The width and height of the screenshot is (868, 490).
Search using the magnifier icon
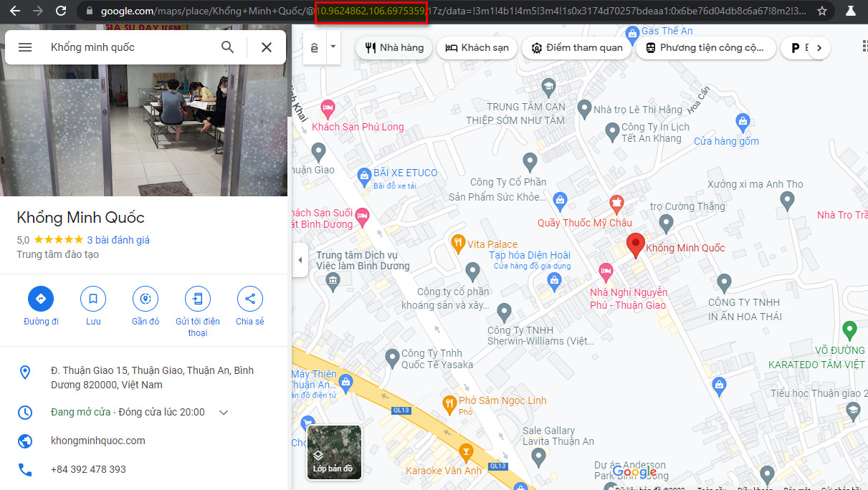point(227,47)
